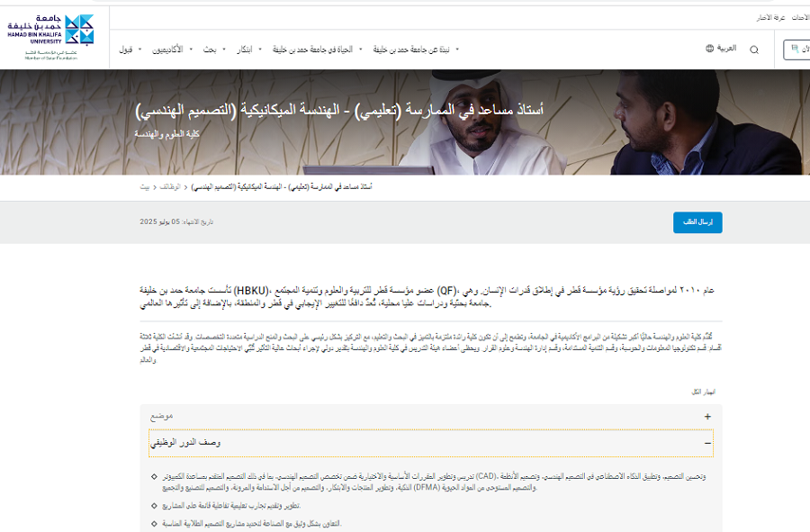Open the site search magnifier icon
This screenshot has width=810, height=532.
(754, 50)
